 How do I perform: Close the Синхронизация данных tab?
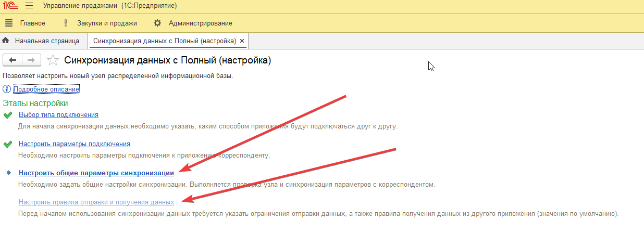(242, 41)
